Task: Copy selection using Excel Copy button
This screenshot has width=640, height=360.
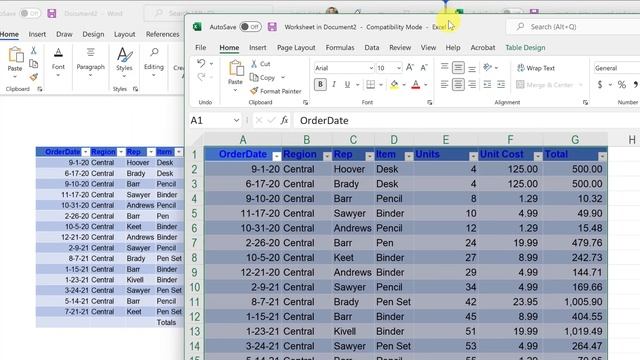Action: coord(262,78)
